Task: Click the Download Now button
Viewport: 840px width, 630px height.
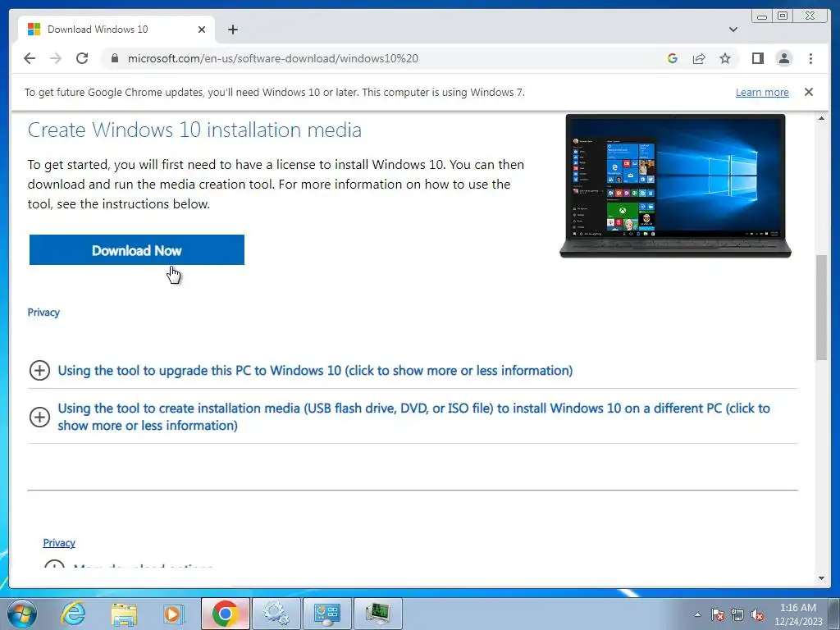Action: 137,250
